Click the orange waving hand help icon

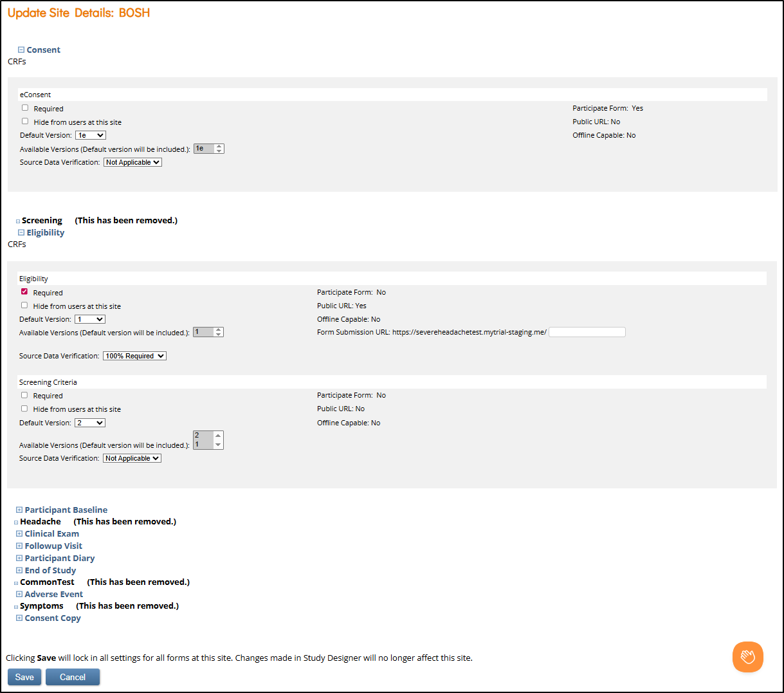pos(747,657)
